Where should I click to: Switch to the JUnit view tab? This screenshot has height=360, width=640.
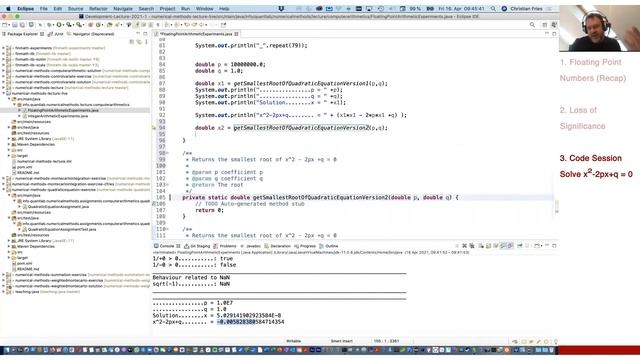[56, 34]
